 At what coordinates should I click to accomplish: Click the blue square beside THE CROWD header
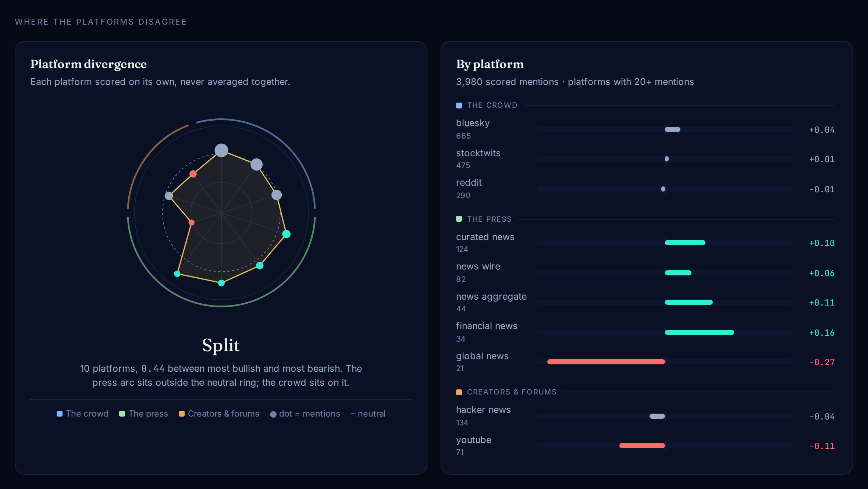click(459, 106)
